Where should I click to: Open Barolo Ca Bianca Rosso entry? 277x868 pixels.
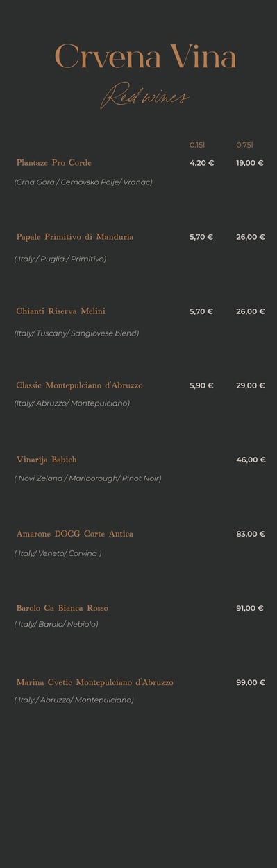62,608
